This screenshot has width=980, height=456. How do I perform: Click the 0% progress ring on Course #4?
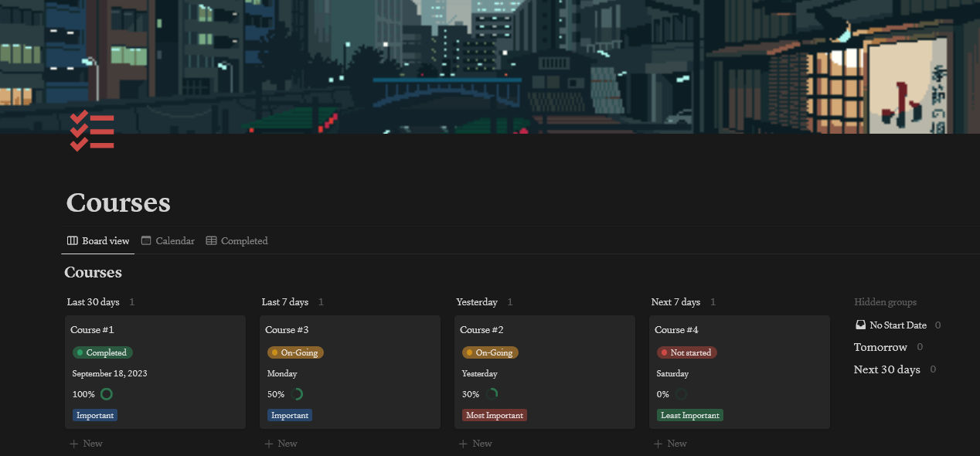click(x=681, y=394)
